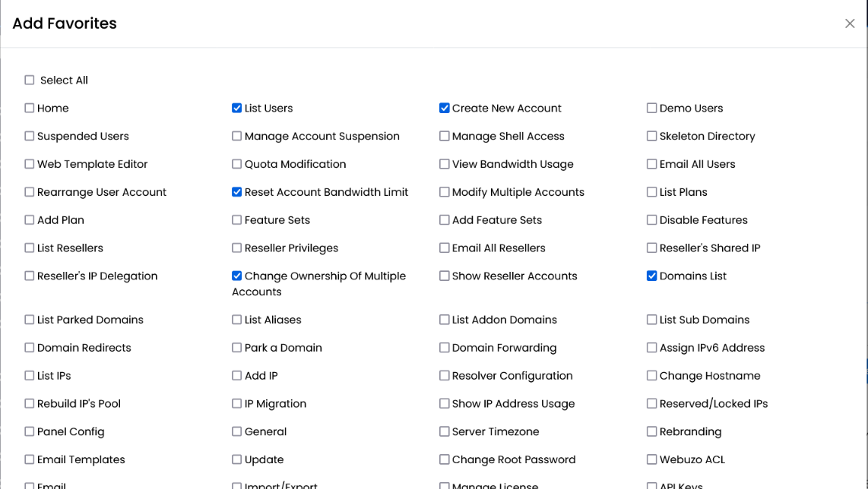Enable the Select All checkbox
This screenshot has width=868, height=489.
click(29, 80)
